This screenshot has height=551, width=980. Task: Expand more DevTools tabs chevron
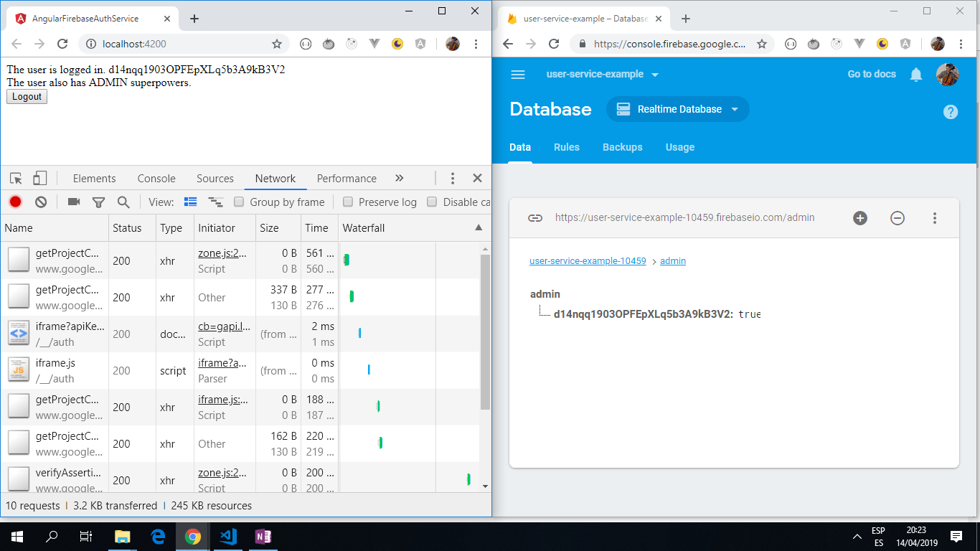(400, 178)
